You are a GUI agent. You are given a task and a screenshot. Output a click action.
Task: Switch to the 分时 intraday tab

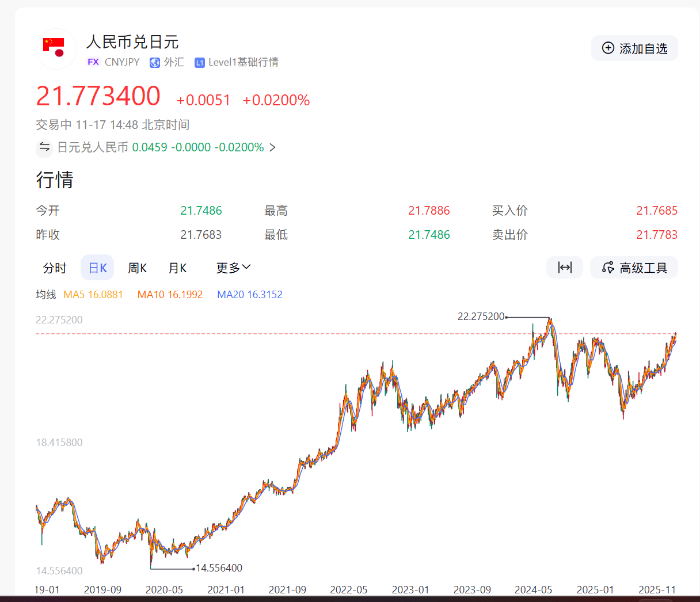tap(55, 268)
